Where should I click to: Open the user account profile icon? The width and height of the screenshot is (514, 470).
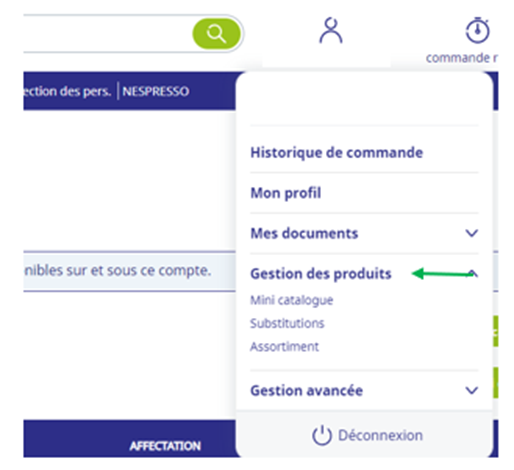tap(331, 31)
